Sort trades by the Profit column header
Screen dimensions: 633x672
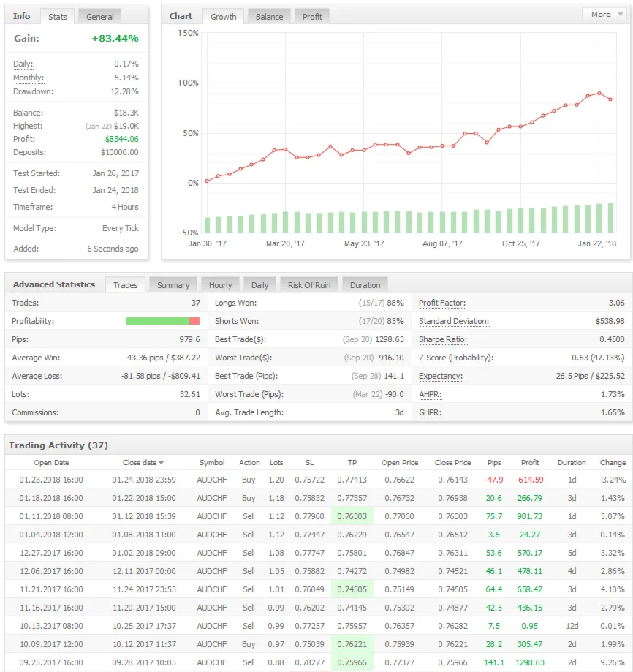point(530,463)
